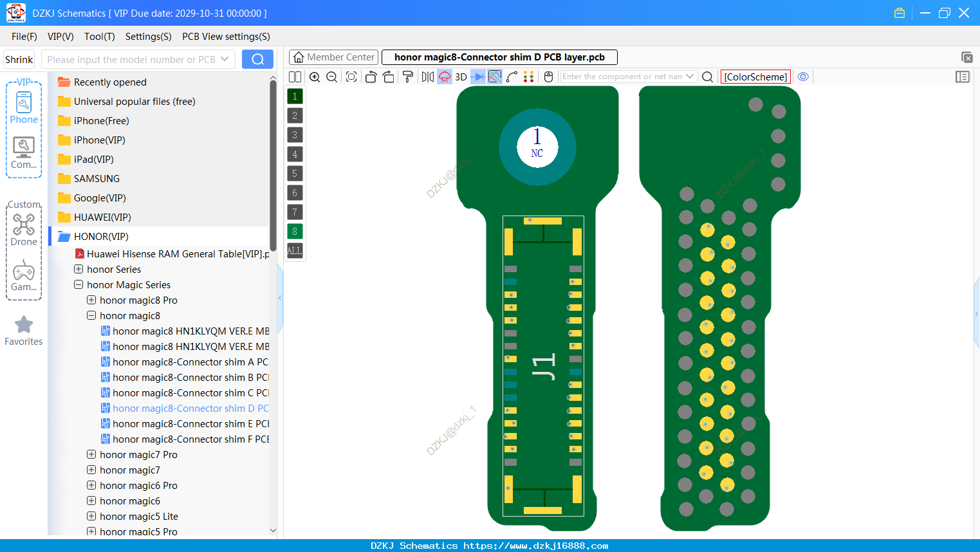Collapse the honor magic8 node
Screen dimensions: 980x552
[91, 315]
